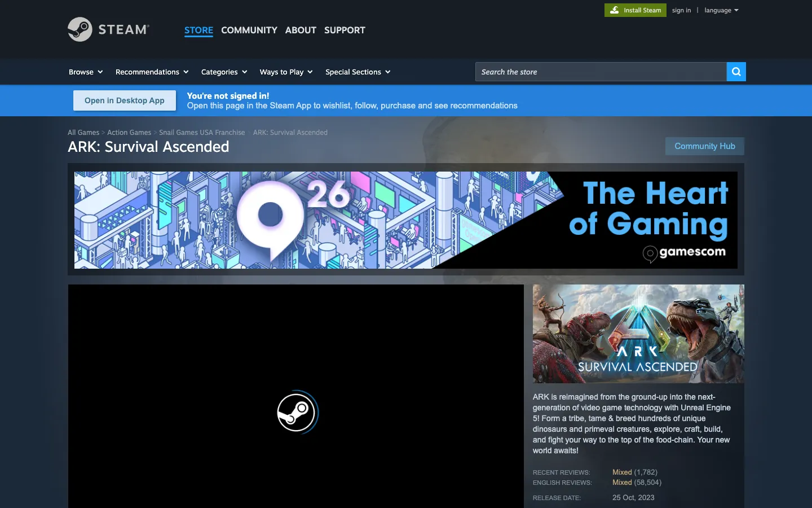The width and height of the screenshot is (812, 508).
Task: Expand the Recommendations menu
Action: [152, 72]
